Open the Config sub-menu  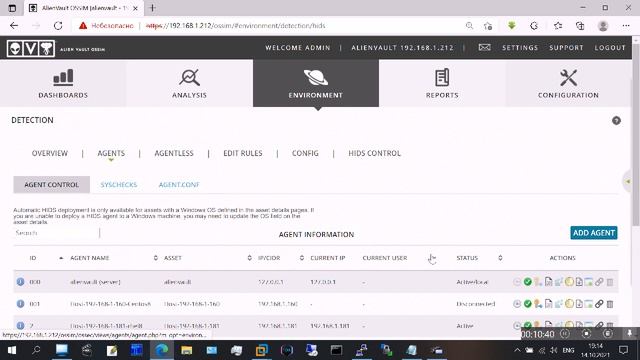(x=305, y=153)
